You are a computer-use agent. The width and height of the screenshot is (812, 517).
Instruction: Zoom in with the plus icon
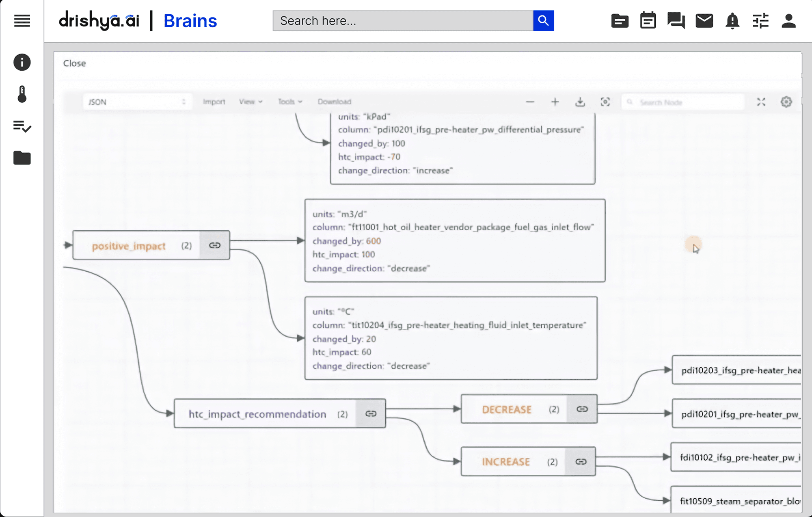pyautogui.click(x=555, y=102)
